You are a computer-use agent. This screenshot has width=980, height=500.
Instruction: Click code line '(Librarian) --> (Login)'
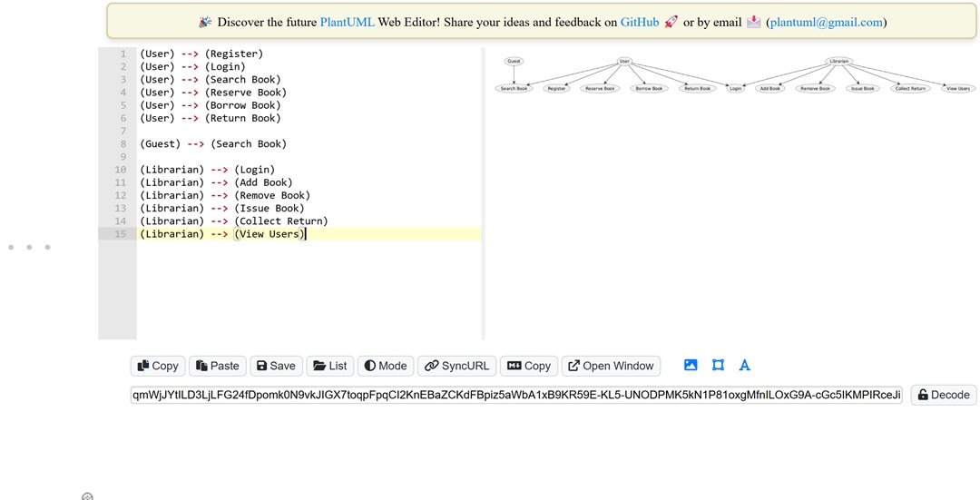[207, 170]
